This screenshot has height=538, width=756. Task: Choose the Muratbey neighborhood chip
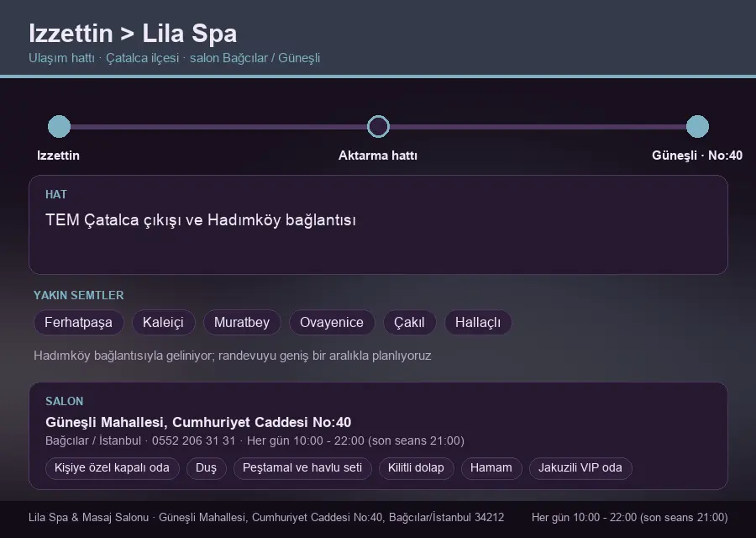tap(242, 322)
